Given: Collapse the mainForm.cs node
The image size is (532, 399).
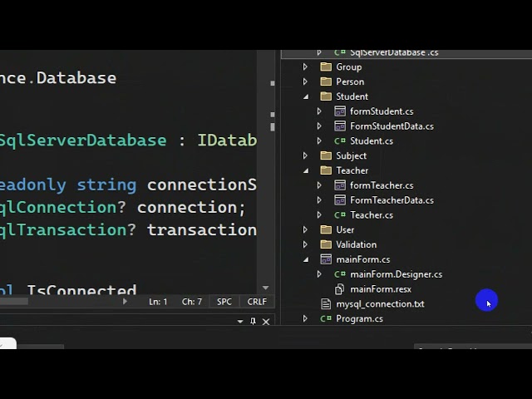Looking at the screenshot, I should point(306,259).
